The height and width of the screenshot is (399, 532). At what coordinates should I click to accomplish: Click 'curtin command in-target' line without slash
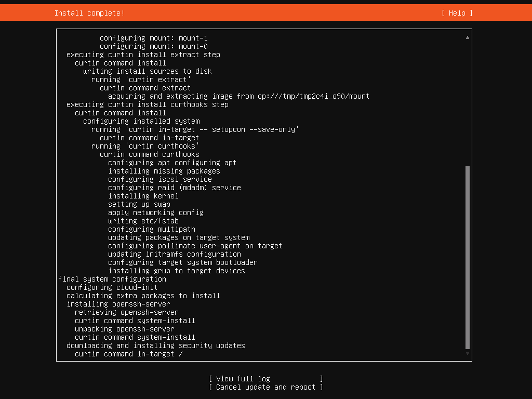click(x=149, y=138)
